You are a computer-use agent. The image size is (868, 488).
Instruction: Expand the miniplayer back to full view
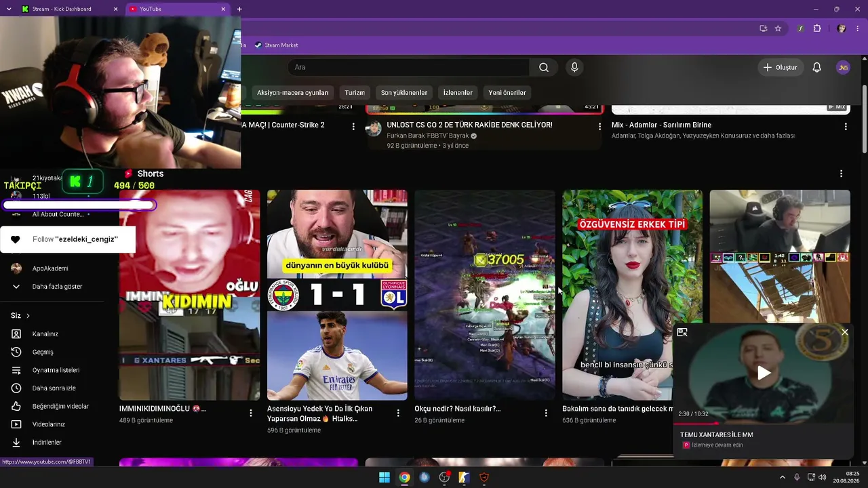point(682,332)
